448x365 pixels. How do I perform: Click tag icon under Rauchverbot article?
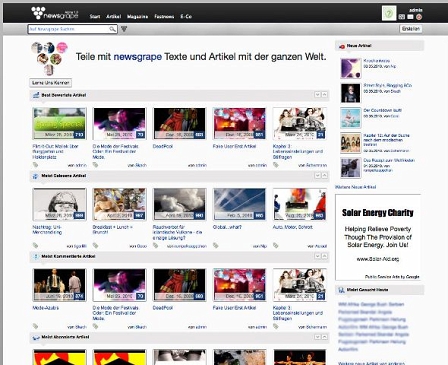click(x=155, y=246)
